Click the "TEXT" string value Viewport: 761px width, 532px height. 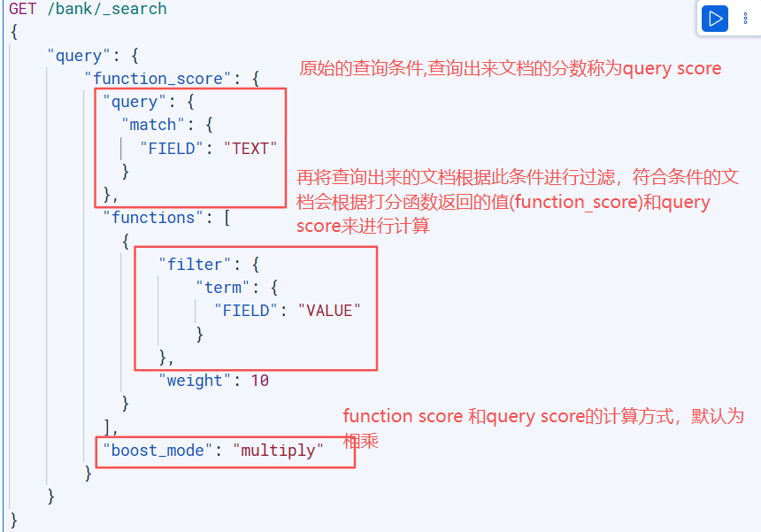(250, 149)
